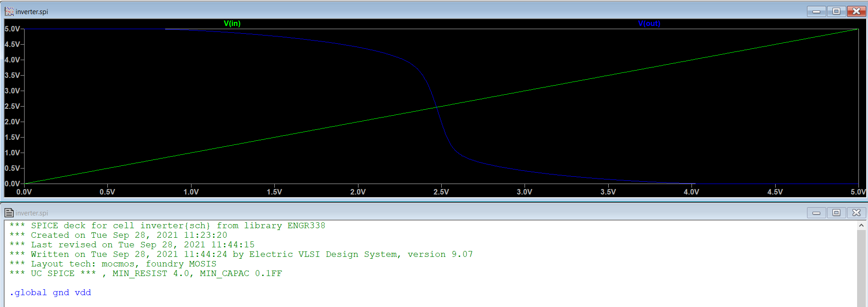Screen dimensions: 868x307
Task: Click the waveform window's plot icon
Action: pyautogui.click(x=9, y=11)
